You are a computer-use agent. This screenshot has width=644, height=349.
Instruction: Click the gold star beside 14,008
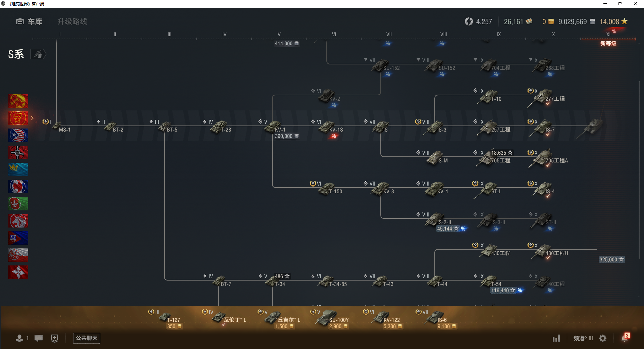624,21
